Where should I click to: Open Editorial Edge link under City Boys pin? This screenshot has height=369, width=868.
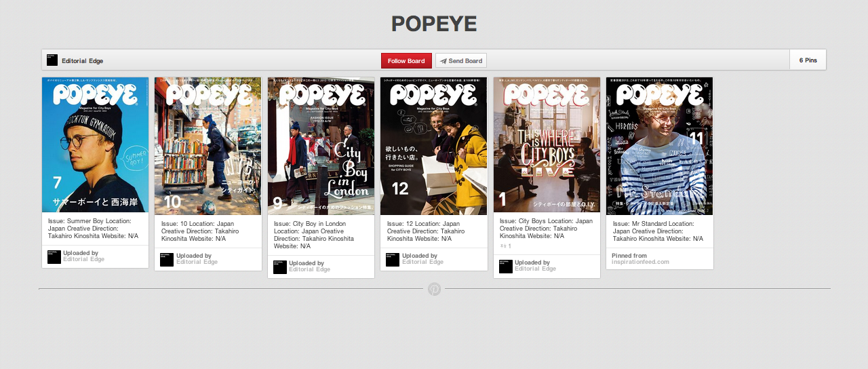(535, 269)
